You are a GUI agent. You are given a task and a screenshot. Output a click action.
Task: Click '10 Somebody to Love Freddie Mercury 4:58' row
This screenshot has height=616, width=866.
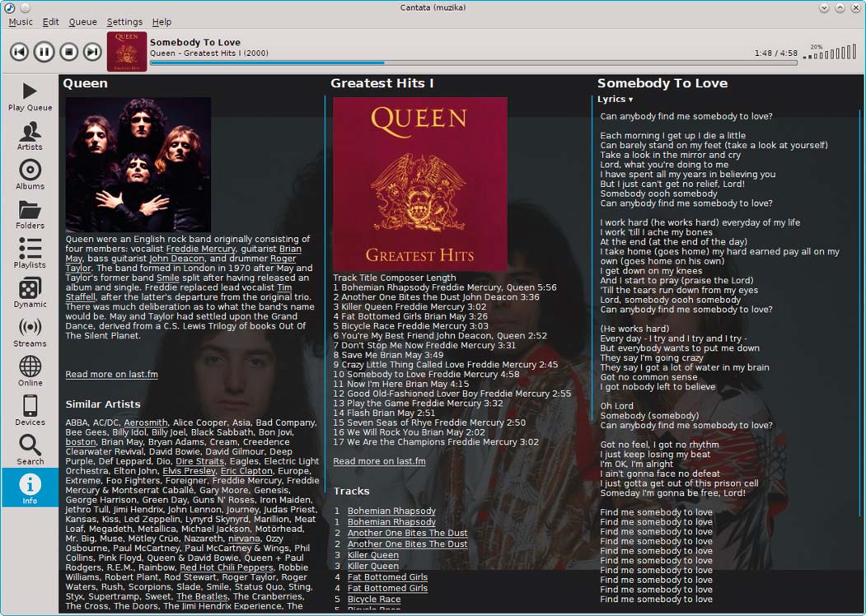coord(426,374)
